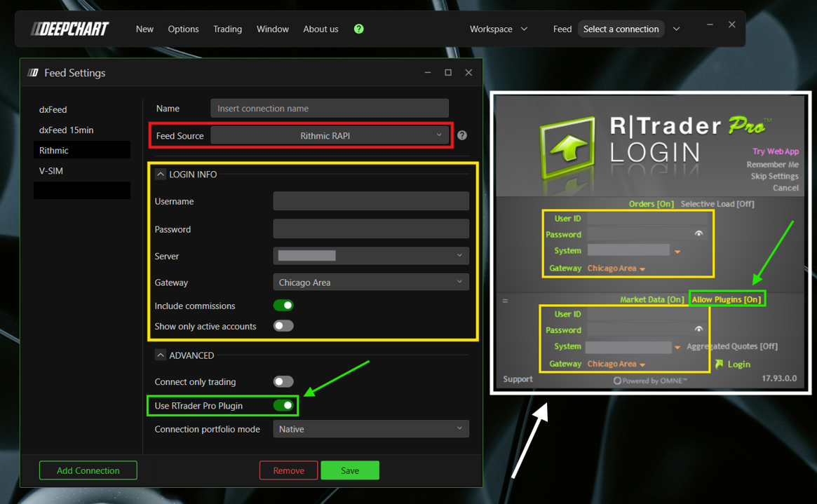Screen dimensions: 817x504
Task: Click Select a connection button
Action: click(621, 29)
